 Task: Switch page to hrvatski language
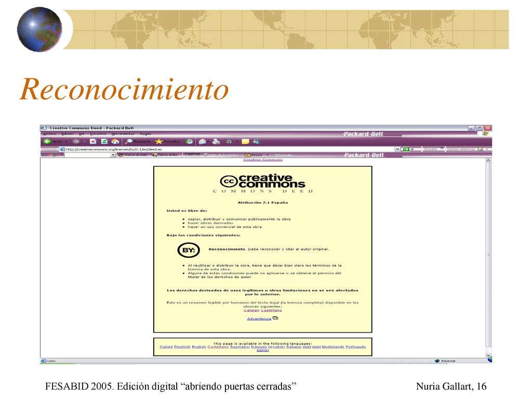(276, 347)
